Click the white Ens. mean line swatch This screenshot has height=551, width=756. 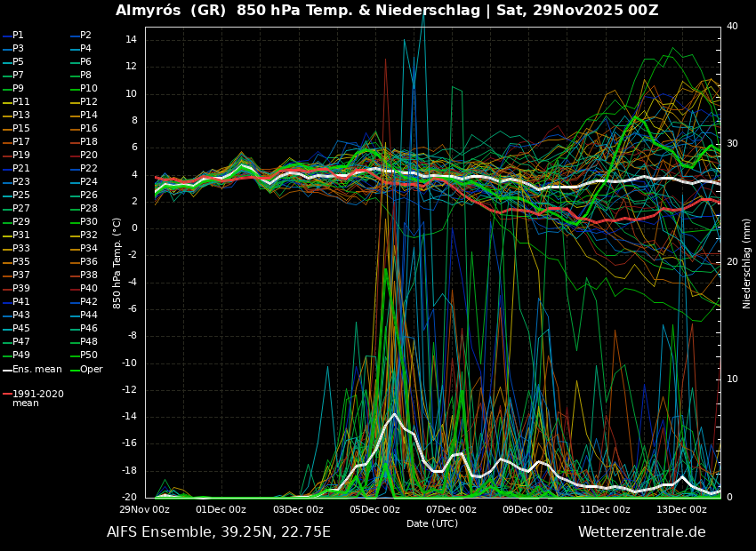tap(7, 369)
